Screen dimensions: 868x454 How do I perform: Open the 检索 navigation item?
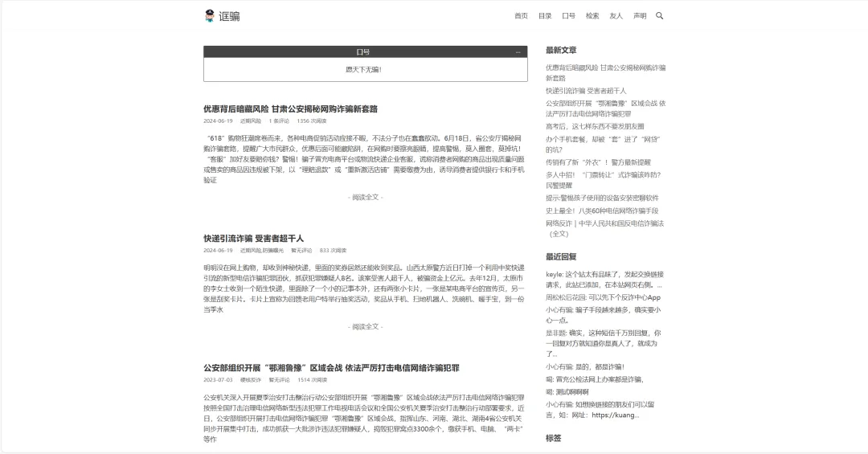pos(592,16)
